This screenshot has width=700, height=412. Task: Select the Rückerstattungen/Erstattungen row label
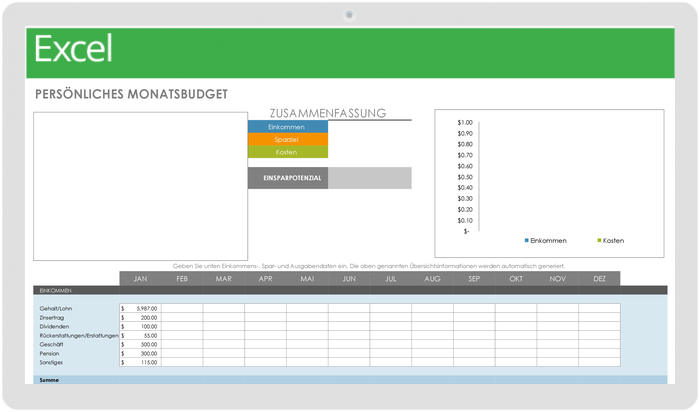pyautogui.click(x=79, y=335)
